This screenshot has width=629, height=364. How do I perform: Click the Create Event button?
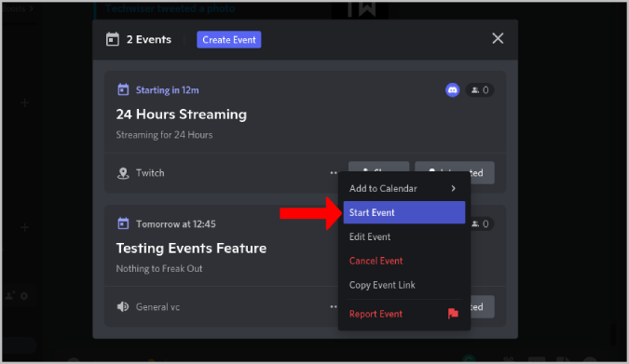(228, 40)
